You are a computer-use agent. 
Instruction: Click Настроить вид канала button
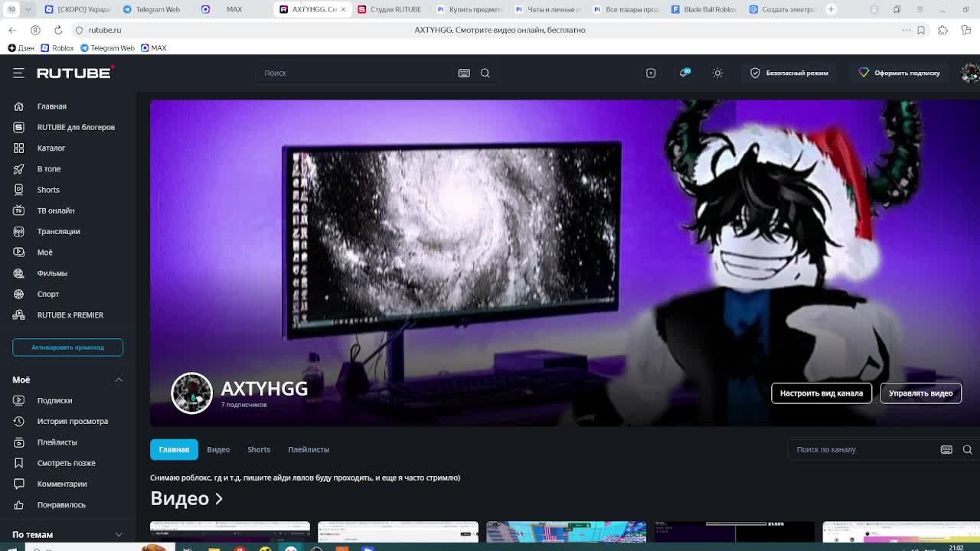(822, 393)
